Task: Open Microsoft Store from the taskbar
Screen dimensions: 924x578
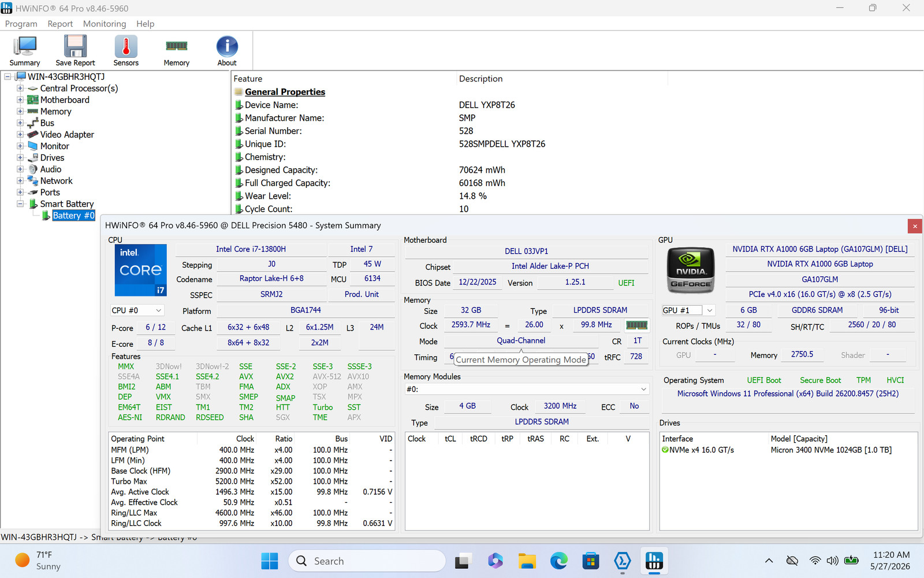Action: (590, 561)
